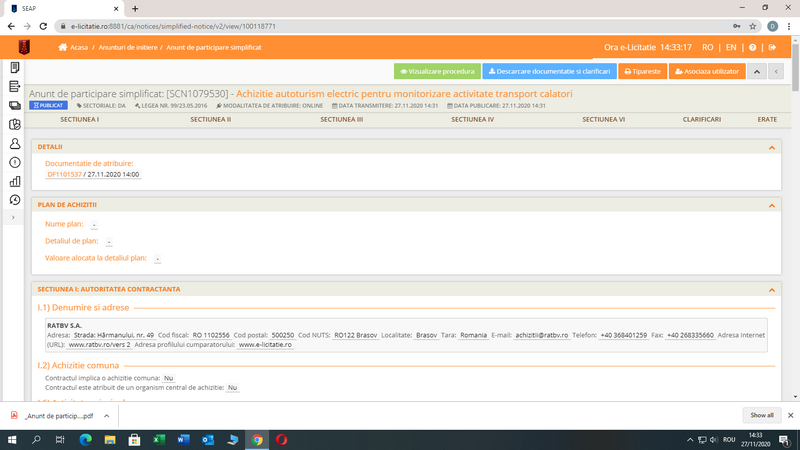Click the Acasa home icon in breadcrumb

pyautogui.click(x=63, y=47)
